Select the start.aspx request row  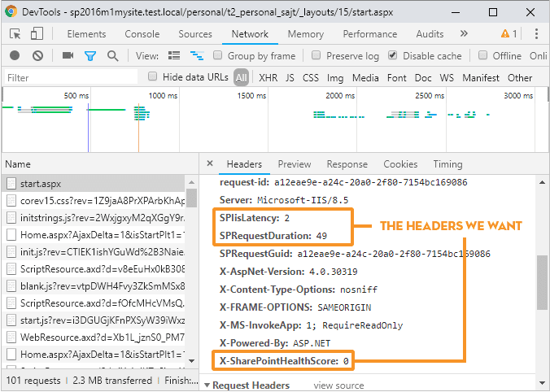click(x=94, y=183)
